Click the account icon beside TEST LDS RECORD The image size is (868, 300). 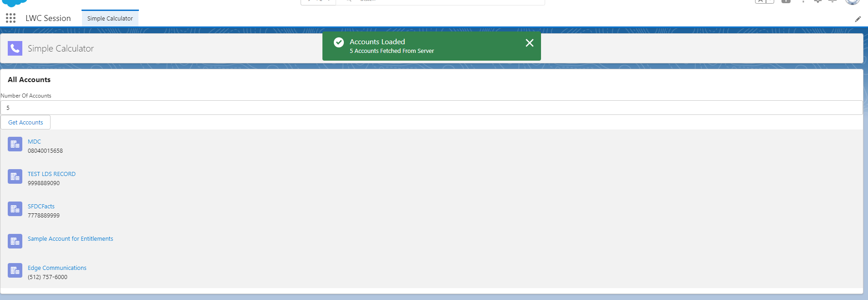(15, 176)
